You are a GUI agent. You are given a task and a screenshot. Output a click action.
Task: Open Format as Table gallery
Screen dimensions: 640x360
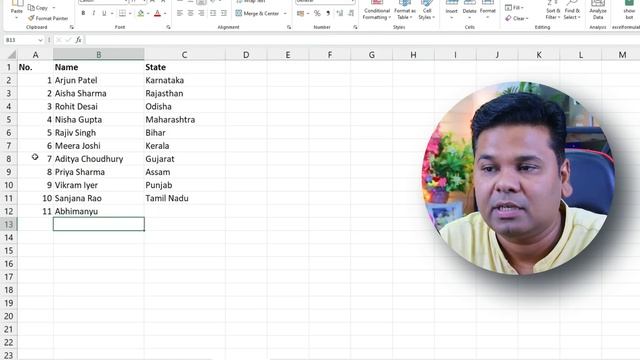pyautogui.click(x=404, y=11)
